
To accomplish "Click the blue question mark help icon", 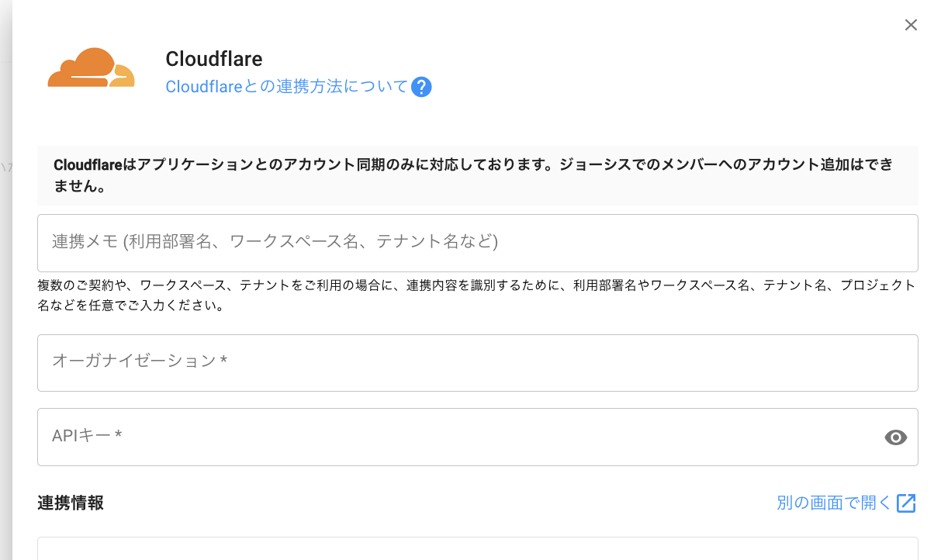I will pos(421,87).
